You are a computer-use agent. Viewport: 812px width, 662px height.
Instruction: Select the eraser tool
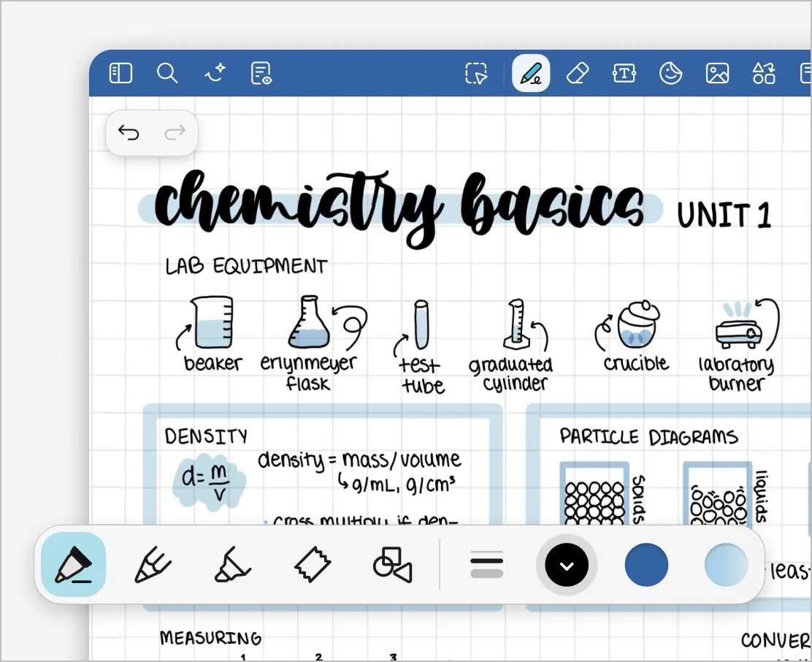point(578,73)
